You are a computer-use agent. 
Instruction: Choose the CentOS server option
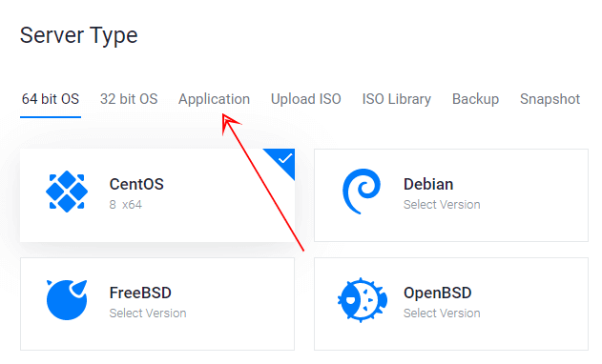tap(157, 195)
